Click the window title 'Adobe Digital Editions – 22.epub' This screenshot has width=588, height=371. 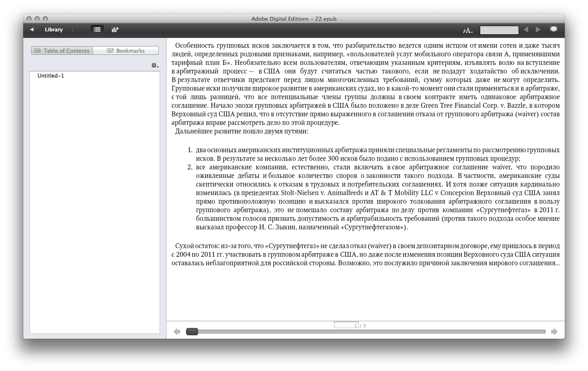(x=294, y=19)
